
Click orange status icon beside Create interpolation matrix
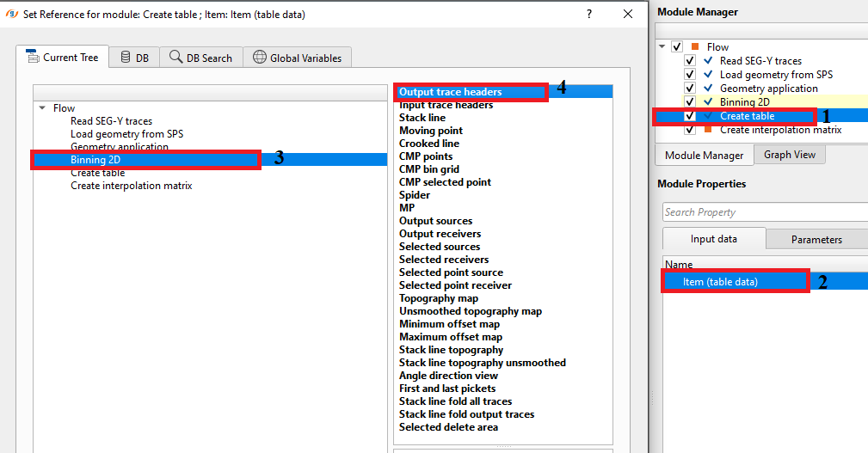[707, 130]
